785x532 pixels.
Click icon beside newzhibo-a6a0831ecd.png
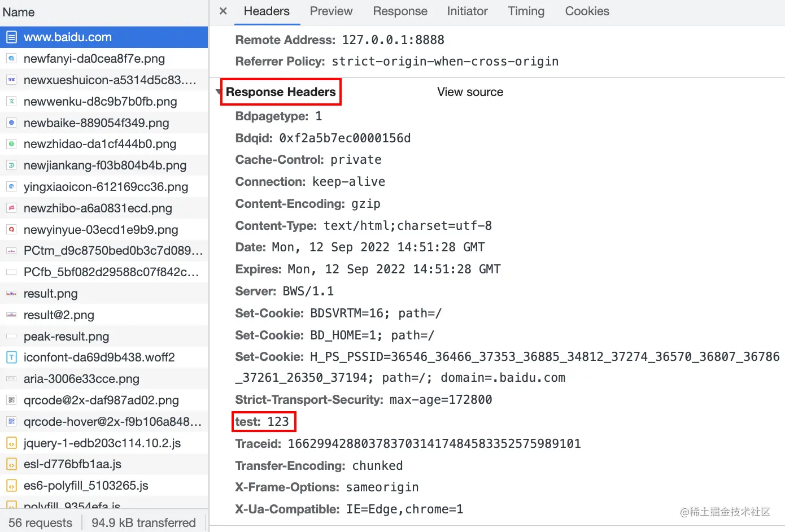(11, 208)
